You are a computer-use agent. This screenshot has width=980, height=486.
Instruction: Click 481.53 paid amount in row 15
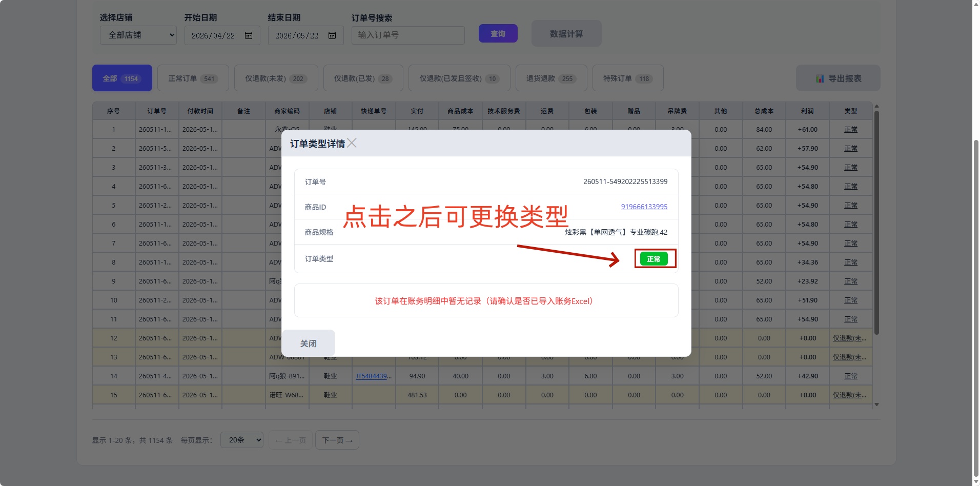[x=417, y=395]
